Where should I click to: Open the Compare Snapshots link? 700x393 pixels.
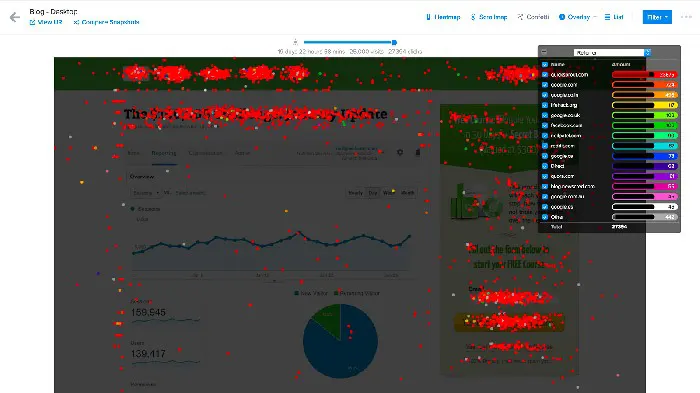(107, 22)
